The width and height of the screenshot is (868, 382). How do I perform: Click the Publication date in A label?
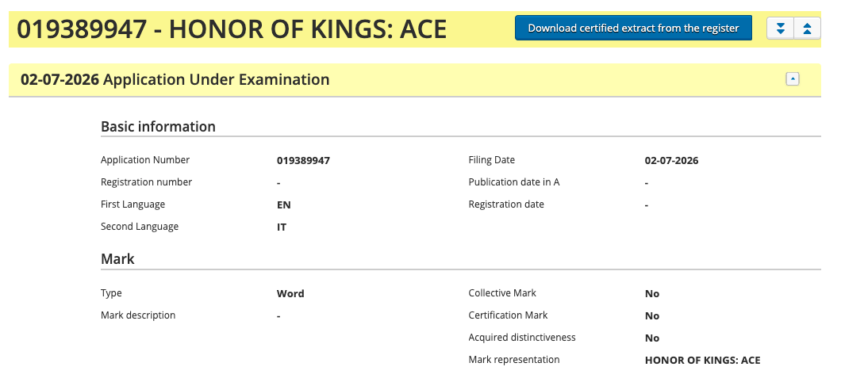coord(513,181)
